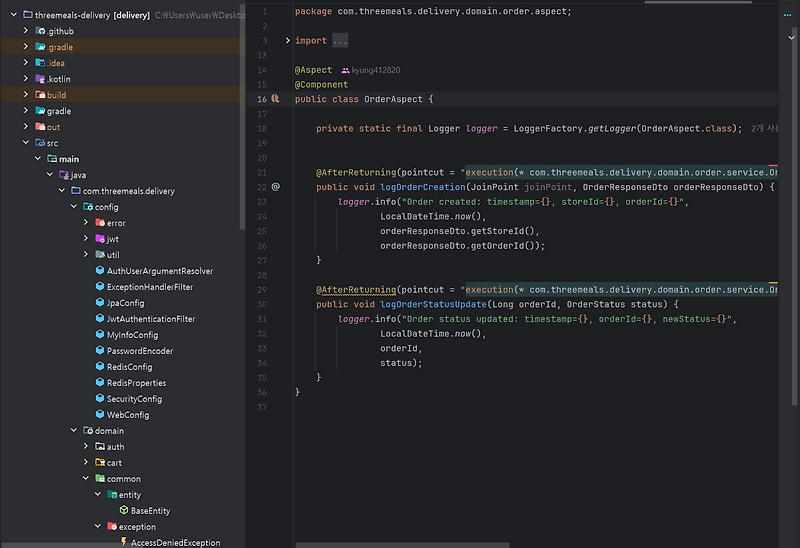The image size is (800, 548).
Task: Select RedisConfig file in the tree
Action: [129, 367]
